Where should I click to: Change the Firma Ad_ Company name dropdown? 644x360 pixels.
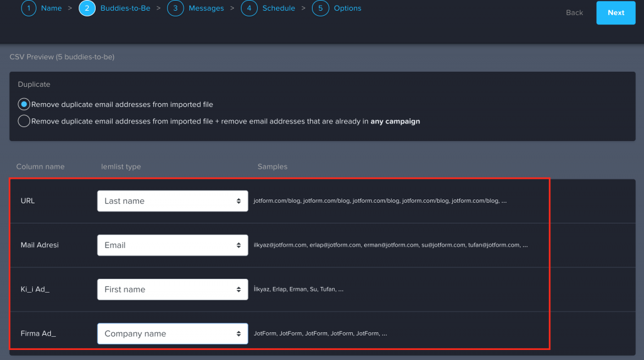tap(172, 334)
